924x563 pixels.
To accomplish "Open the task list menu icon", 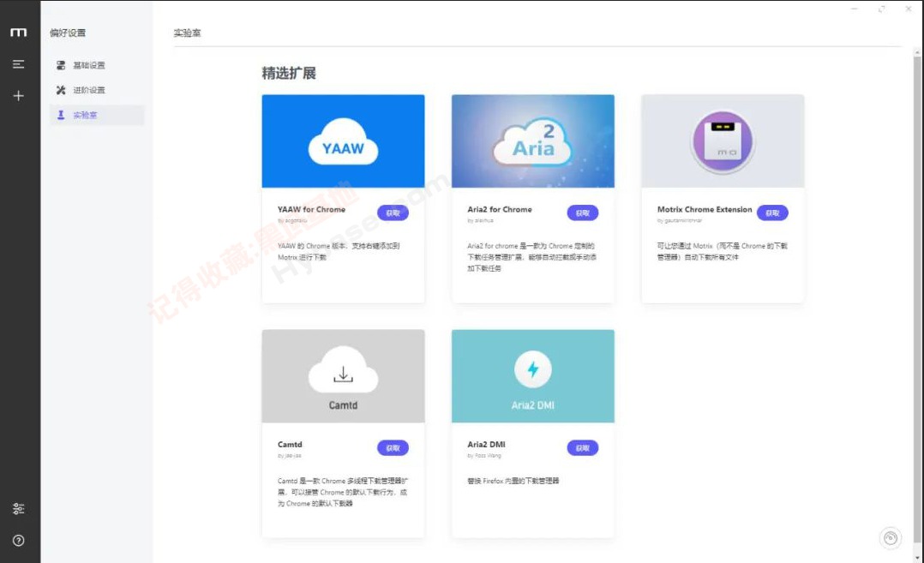I will pyautogui.click(x=18, y=64).
